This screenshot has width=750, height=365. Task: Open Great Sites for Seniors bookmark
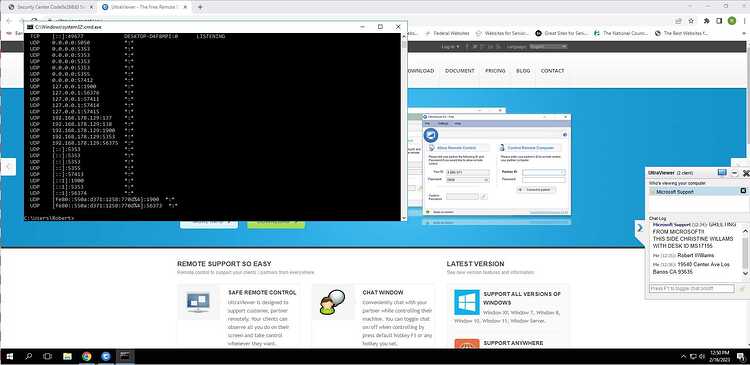(562, 33)
